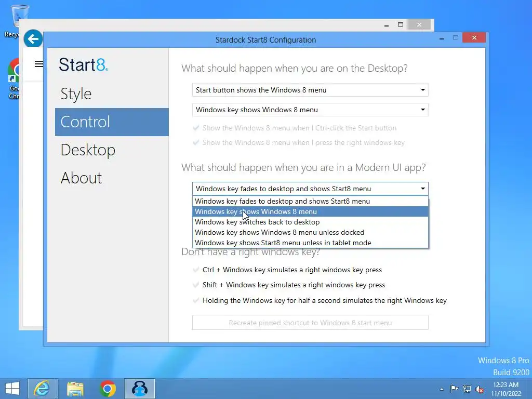Viewport: 532px width, 399px height.
Task: Click the Start8 app taskbar icon
Action: pyautogui.click(x=139, y=389)
